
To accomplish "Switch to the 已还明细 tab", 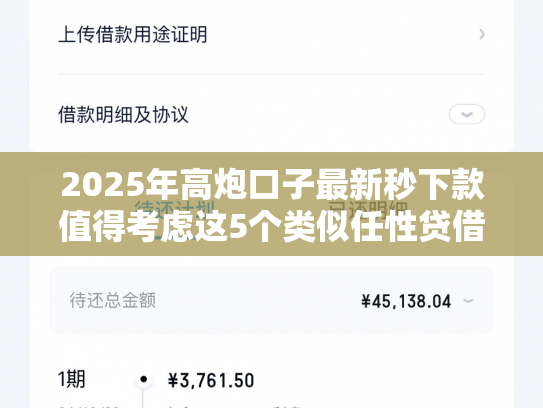I will (x=368, y=210).
